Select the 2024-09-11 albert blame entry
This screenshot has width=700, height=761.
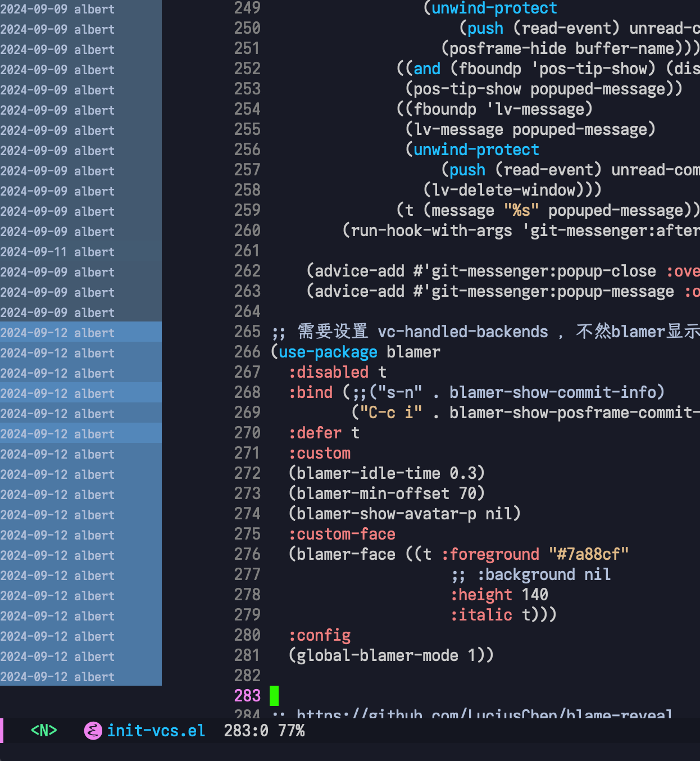pyautogui.click(x=57, y=252)
